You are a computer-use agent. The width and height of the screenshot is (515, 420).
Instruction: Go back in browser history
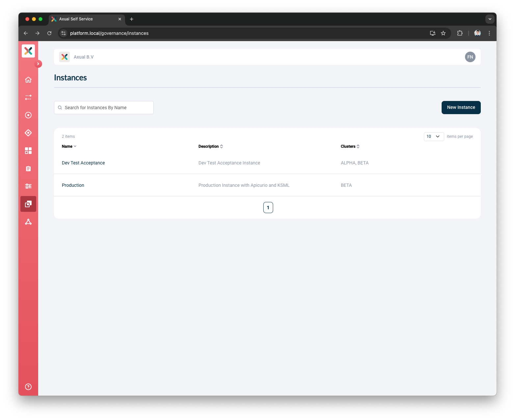click(x=26, y=33)
